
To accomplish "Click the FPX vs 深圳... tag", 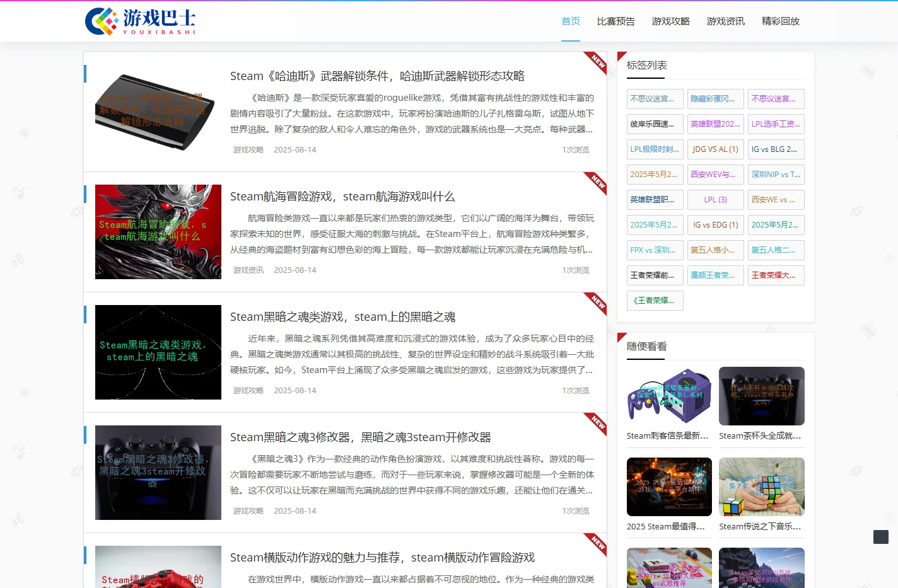I will [x=655, y=250].
